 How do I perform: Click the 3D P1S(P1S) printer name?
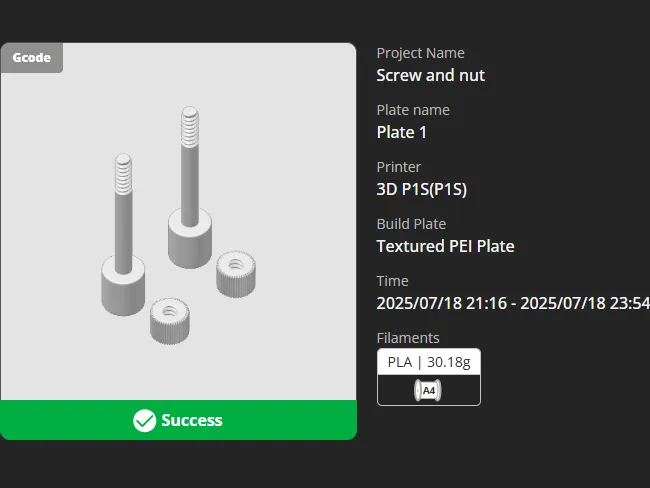coord(422,189)
